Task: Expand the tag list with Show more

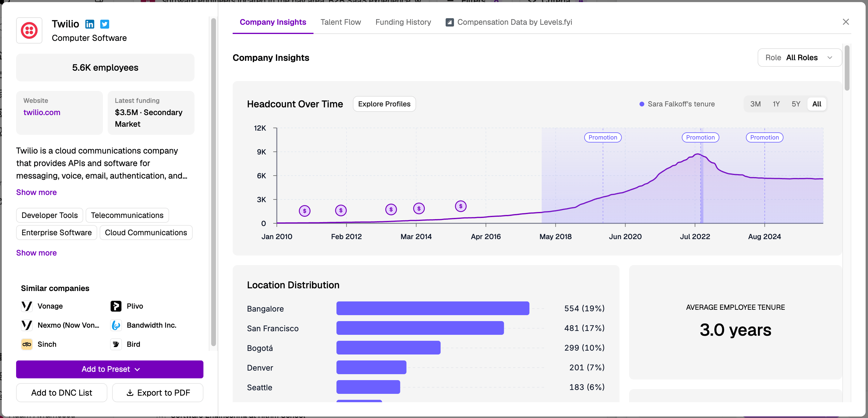Action: 36,253
